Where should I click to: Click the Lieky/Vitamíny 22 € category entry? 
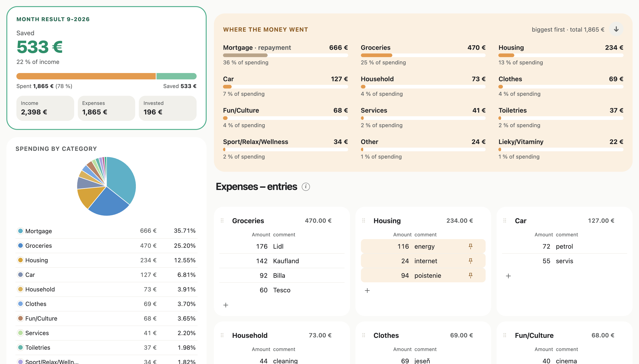pyautogui.click(x=561, y=149)
